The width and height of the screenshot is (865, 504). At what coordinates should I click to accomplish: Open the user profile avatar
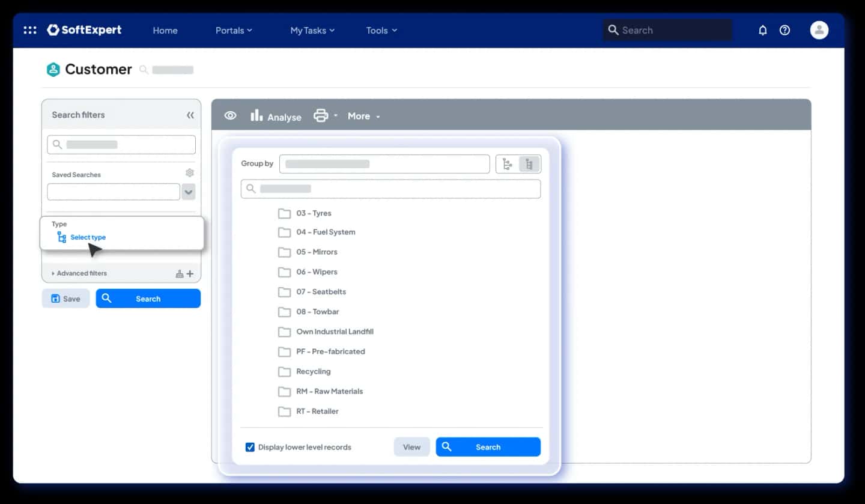(x=819, y=30)
